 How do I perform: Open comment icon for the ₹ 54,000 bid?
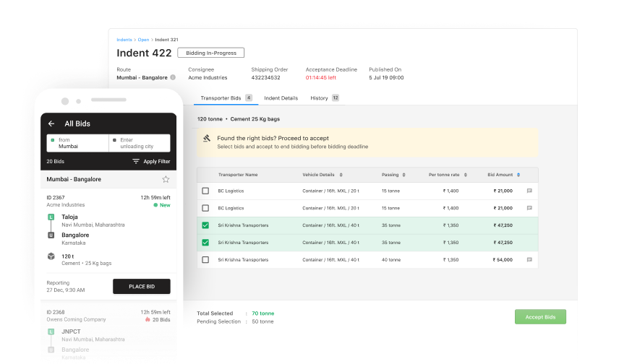(529, 260)
